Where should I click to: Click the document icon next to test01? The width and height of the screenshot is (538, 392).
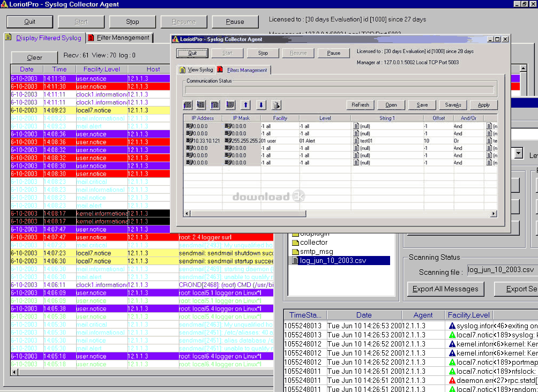click(356, 140)
